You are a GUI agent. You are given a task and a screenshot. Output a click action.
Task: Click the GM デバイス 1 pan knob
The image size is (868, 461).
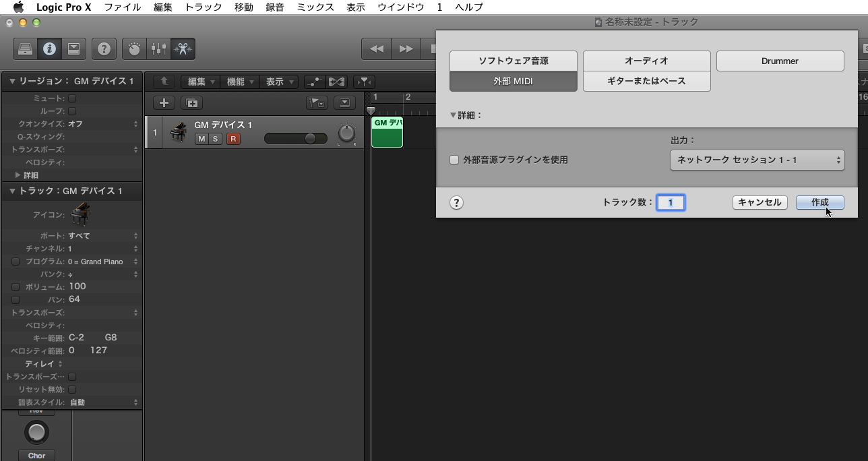point(346,133)
